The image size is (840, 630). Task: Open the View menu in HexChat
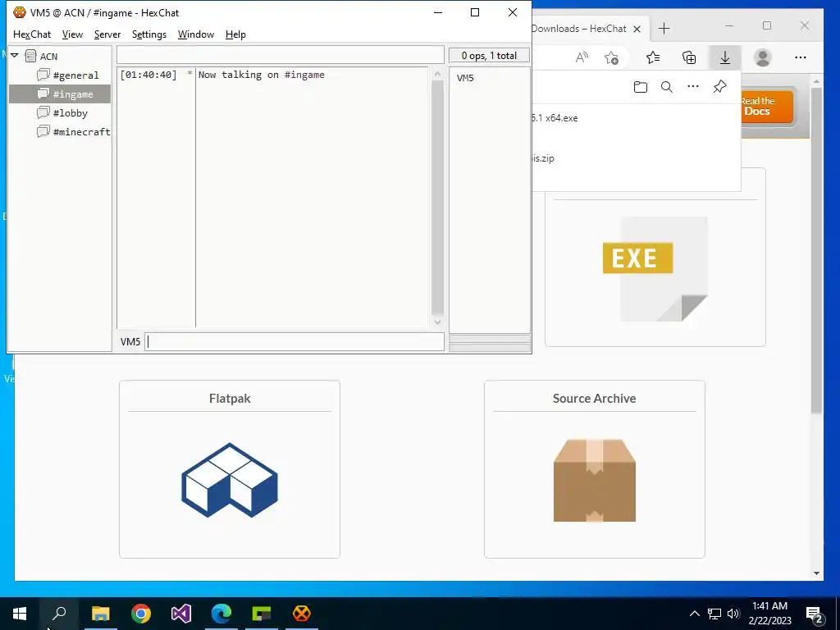72,34
